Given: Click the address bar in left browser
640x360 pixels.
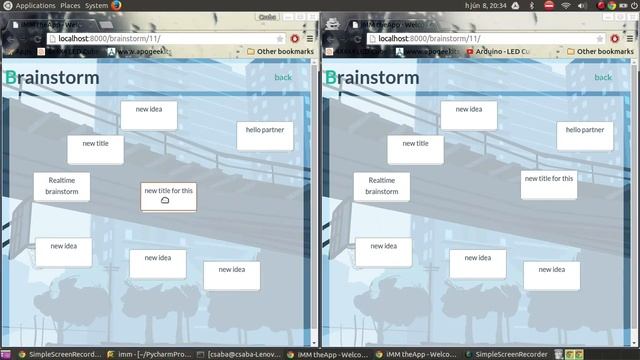Looking at the screenshot, I should tap(165, 39).
